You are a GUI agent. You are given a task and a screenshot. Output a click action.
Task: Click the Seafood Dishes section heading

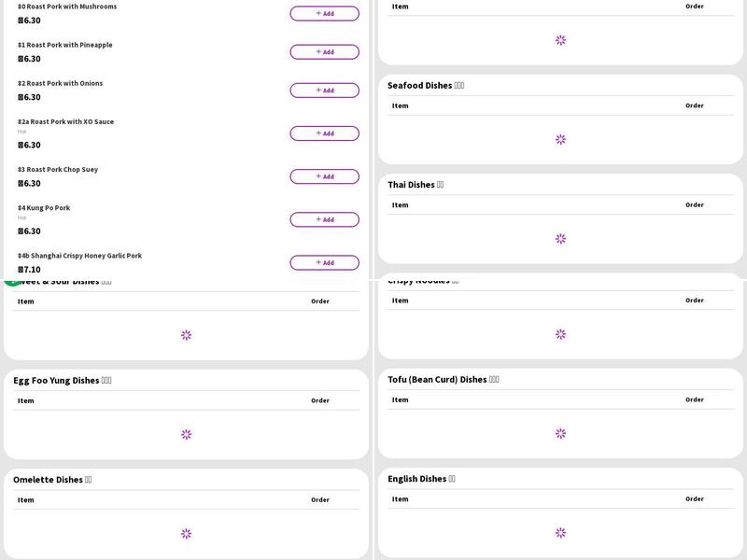(426, 86)
